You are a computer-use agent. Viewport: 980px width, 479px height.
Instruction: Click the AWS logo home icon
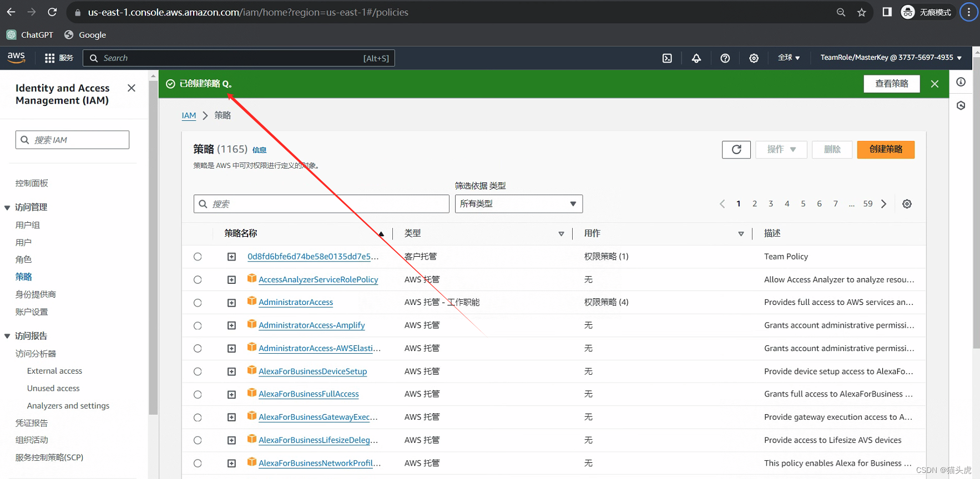click(x=16, y=58)
